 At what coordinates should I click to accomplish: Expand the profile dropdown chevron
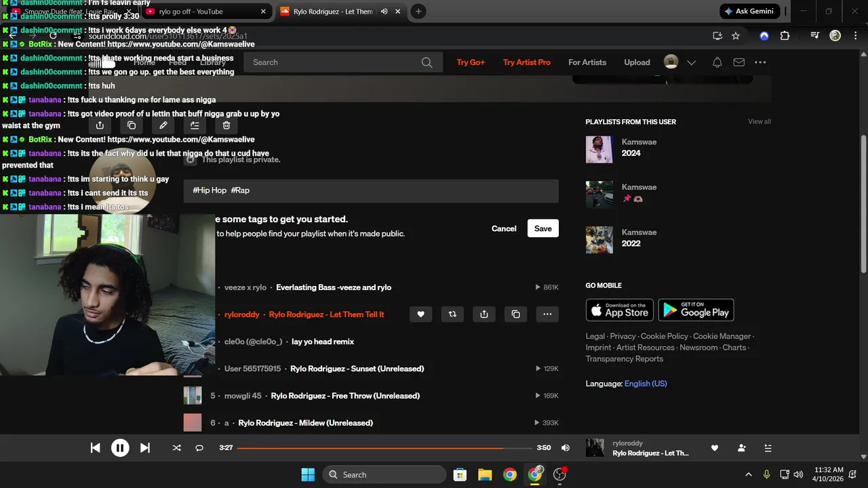click(691, 62)
